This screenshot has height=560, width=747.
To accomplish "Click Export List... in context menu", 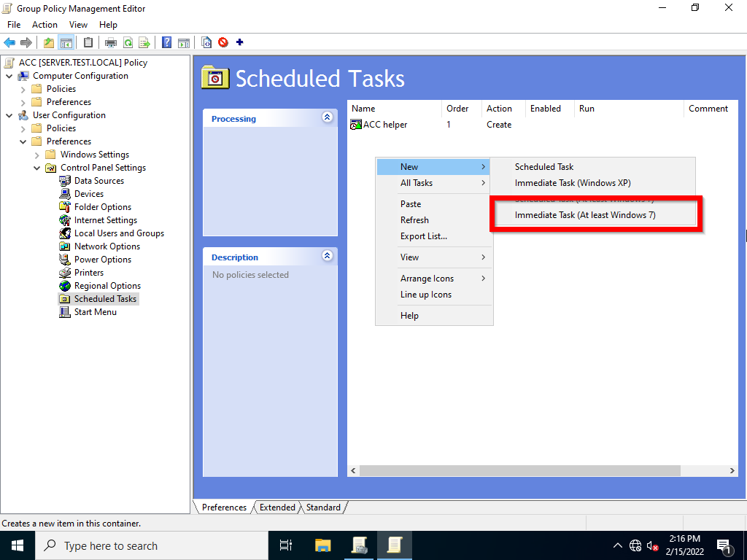I will (x=434, y=236).
